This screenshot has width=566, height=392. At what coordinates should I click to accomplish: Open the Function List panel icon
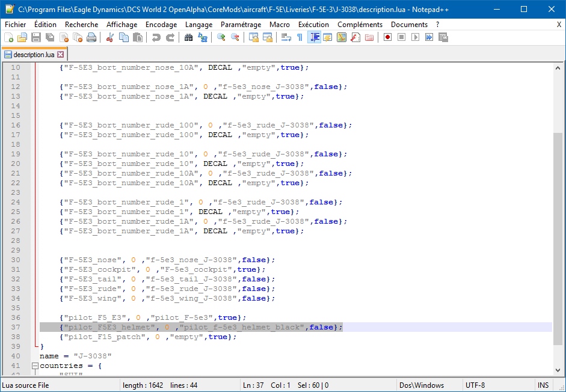(x=355, y=37)
